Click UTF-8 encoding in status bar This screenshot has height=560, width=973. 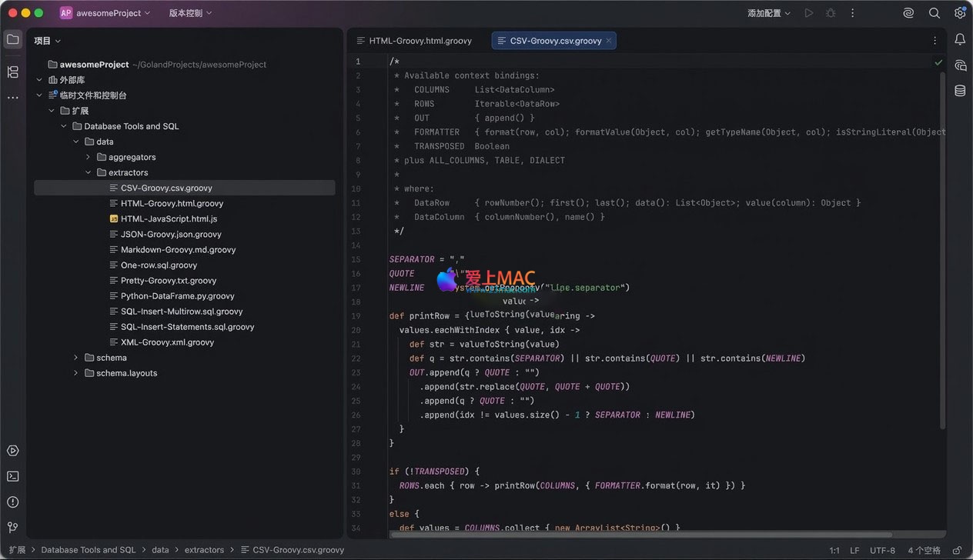click(x=882, y=550)
